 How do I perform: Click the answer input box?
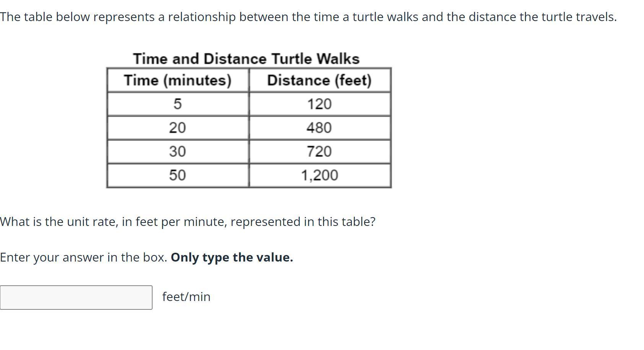click(x=76, y=298)
